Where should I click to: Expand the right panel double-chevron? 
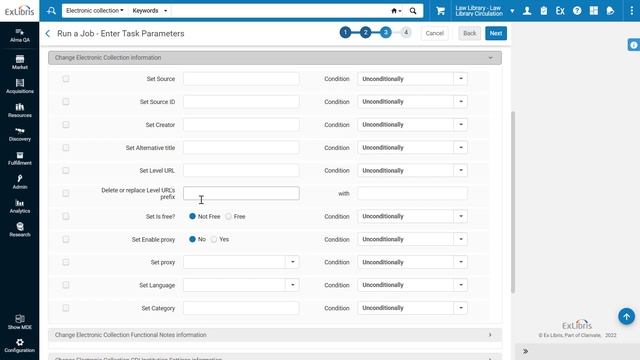click(x=525, y=351)
